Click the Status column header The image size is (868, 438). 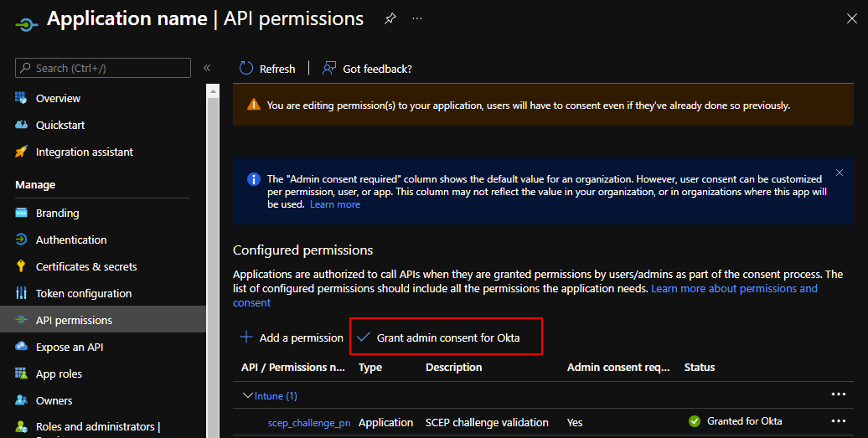[699, 367]
